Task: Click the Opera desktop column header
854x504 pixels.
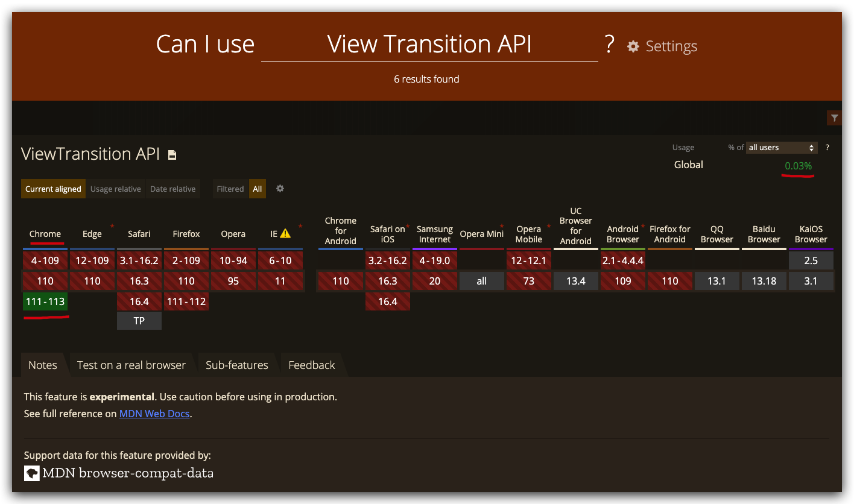Action: tap(233, 234)
